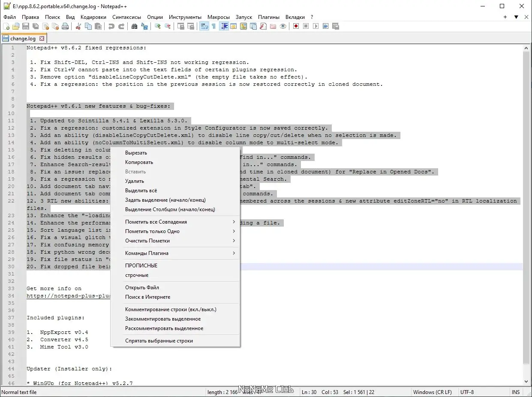The image size is (532, 397).
Task: Toggle the INS mode in status bar
Action: click(x=515, y=392)
